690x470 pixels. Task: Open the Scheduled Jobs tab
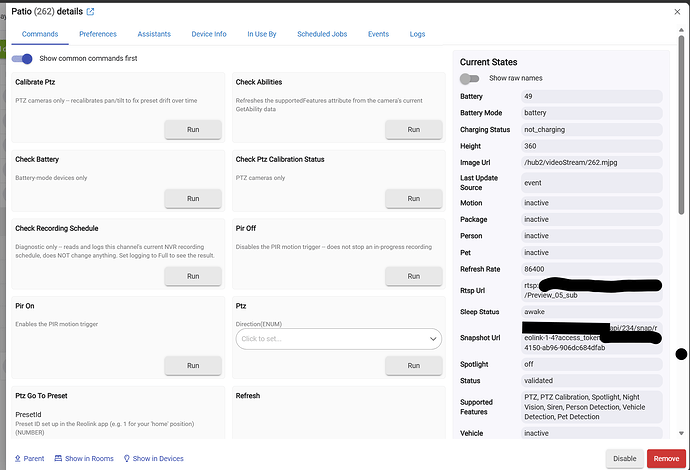[x=322, y=34]
